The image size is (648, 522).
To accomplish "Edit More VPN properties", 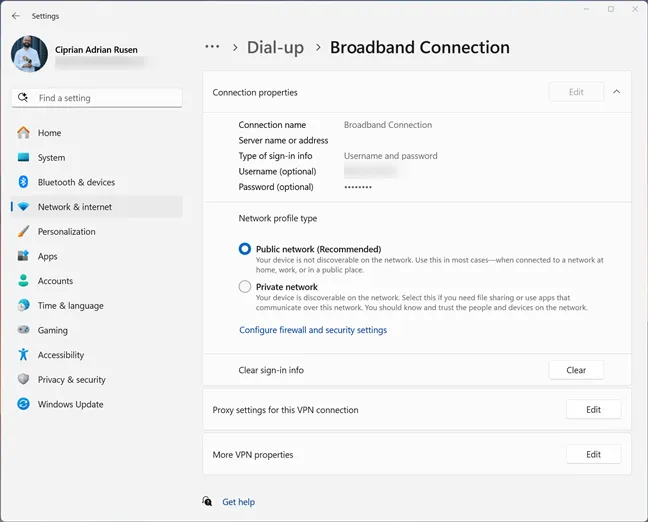I will (x=593, y=454).
